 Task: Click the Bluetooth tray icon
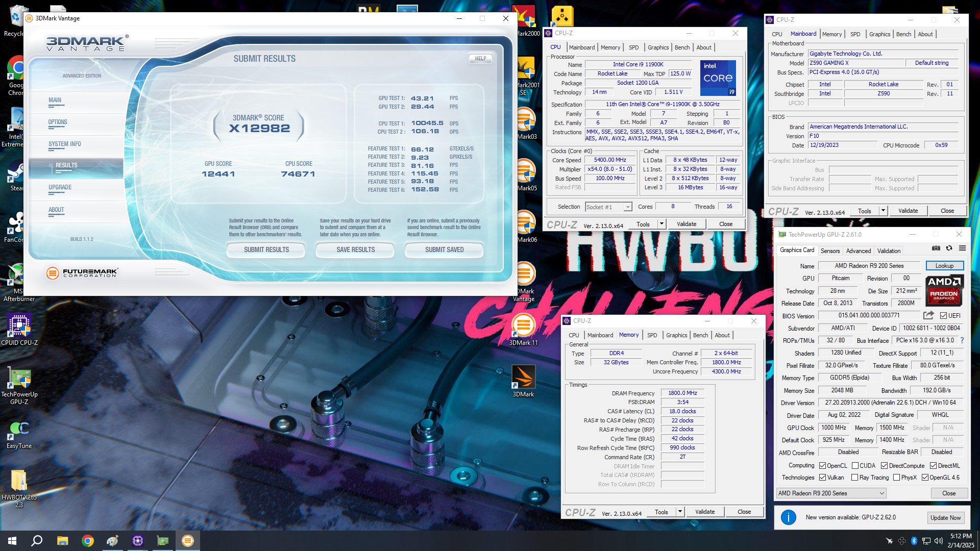914,541
